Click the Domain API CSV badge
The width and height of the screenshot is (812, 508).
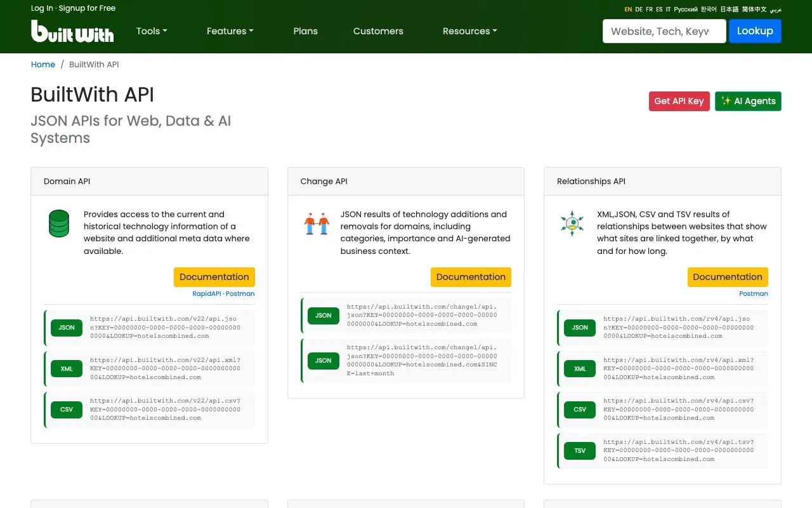tap(67, 410)
